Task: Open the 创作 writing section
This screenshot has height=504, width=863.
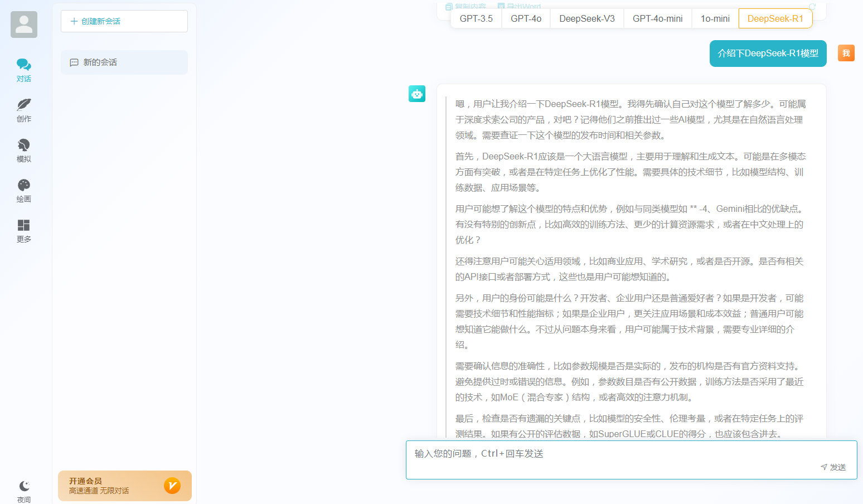Action: 23,110
